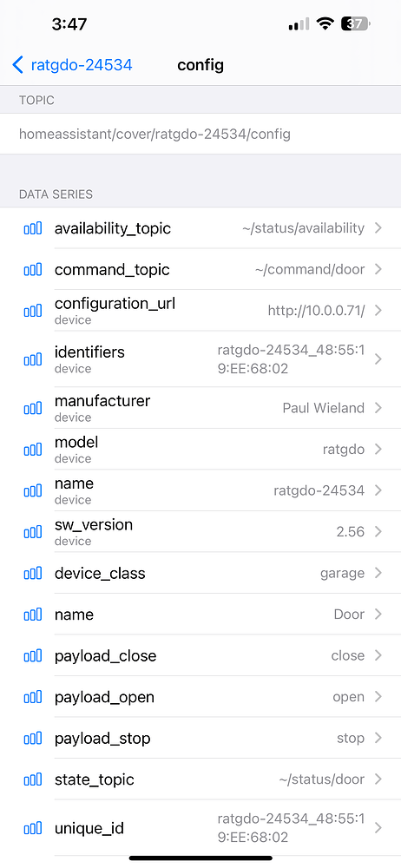Tap chart icon beside manufacturer
The height and width of the screenshot is (868, 401).
[x=33, y=409]
